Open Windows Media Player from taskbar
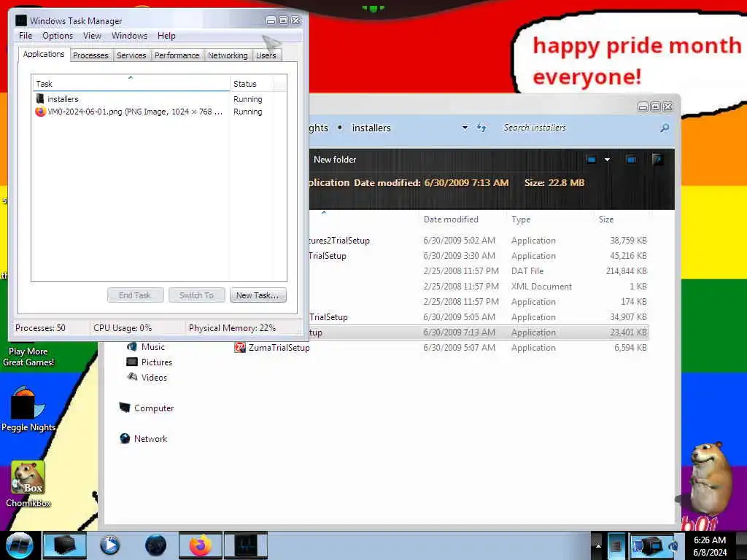Image resolution: width=747 pixels, height=560 pixels. (109, 545)
